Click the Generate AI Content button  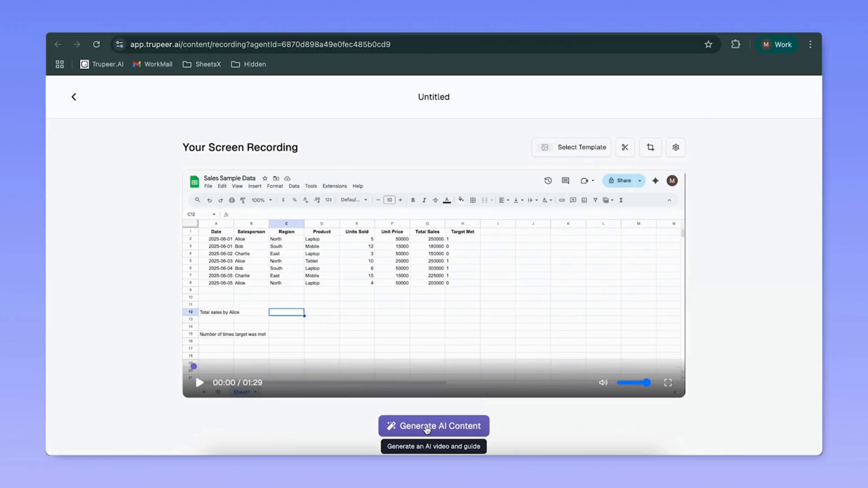coord(434,426)
